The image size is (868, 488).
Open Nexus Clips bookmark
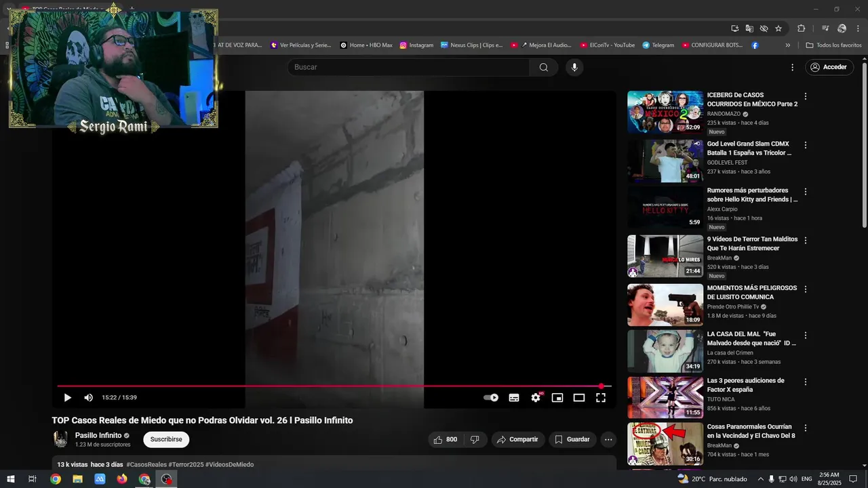[x=472, y=45]
